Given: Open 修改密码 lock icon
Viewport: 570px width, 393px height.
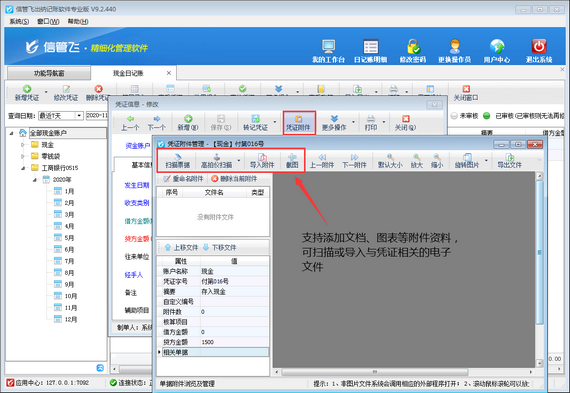Looking at the screenshot, I should pos(413,46).
